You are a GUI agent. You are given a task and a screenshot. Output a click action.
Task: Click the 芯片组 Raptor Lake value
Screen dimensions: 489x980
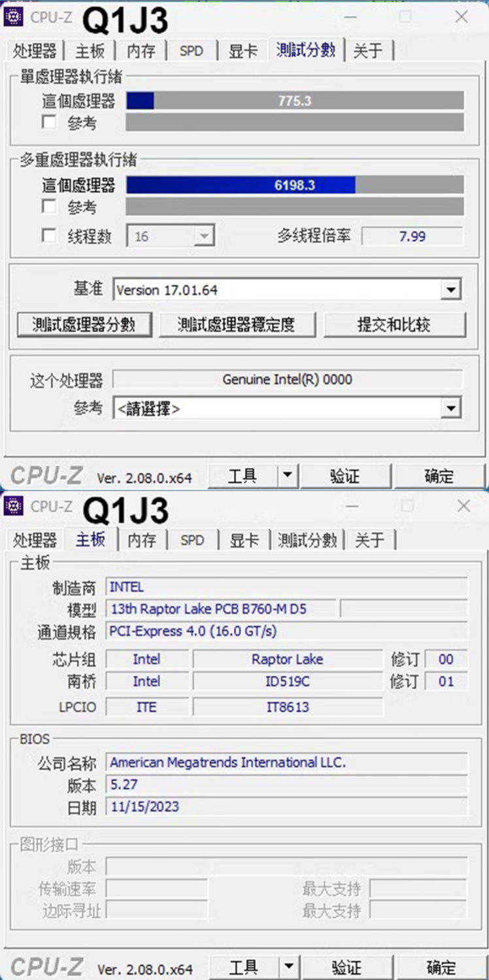(x=287, y=659)
